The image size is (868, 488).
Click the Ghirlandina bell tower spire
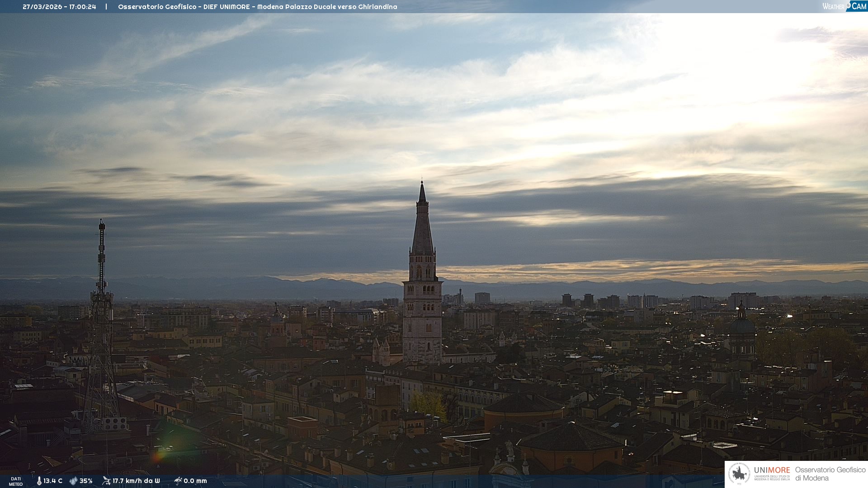(422, 226)
